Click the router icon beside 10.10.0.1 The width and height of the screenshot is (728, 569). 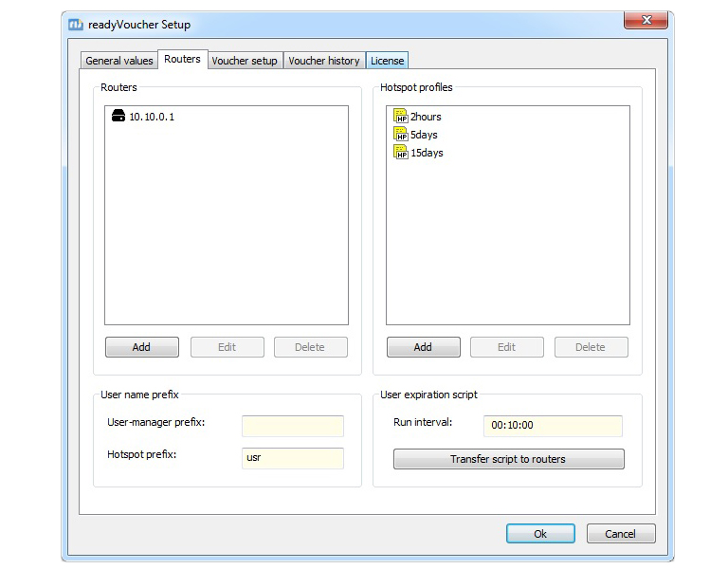pos(118,117)
